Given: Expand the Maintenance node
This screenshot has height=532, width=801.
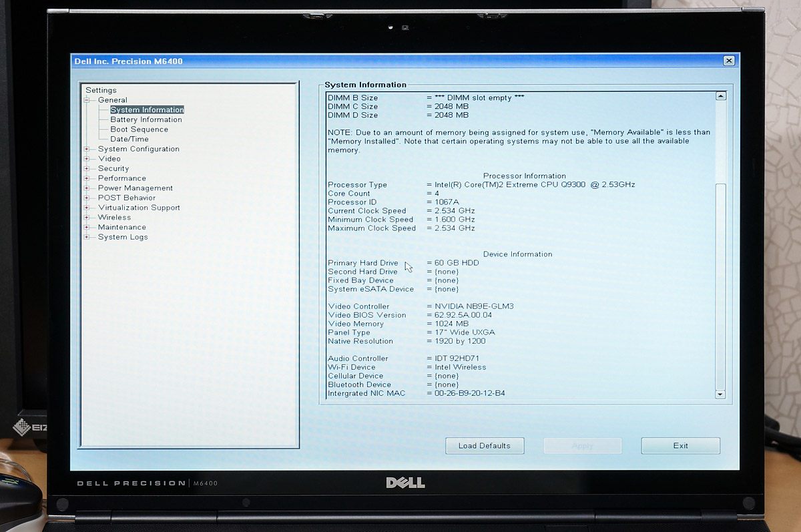Looking at the screenshot, I should (86, 228).
